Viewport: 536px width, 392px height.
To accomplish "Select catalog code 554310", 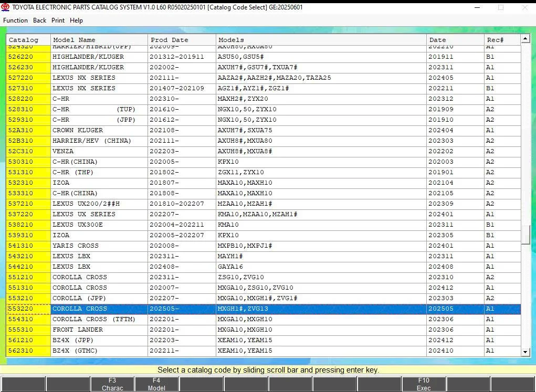I will pos(28,319).
